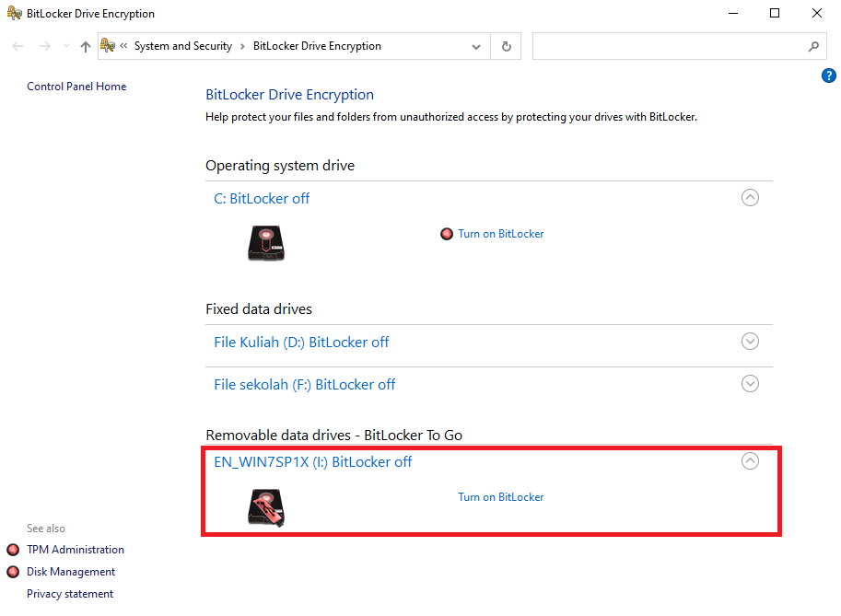
Task: Click File sekolah (F:) BitLocker off
Action: click(305, 384)
